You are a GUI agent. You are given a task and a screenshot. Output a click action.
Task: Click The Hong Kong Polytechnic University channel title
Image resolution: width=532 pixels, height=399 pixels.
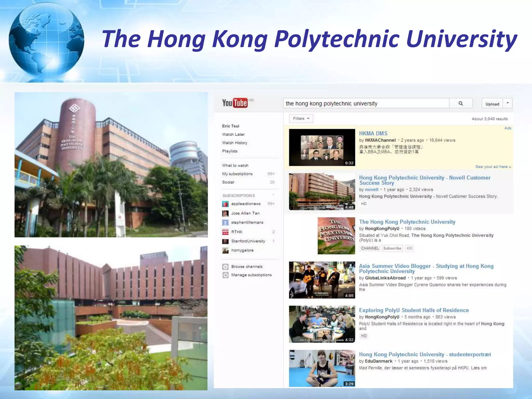coord(407,222)
